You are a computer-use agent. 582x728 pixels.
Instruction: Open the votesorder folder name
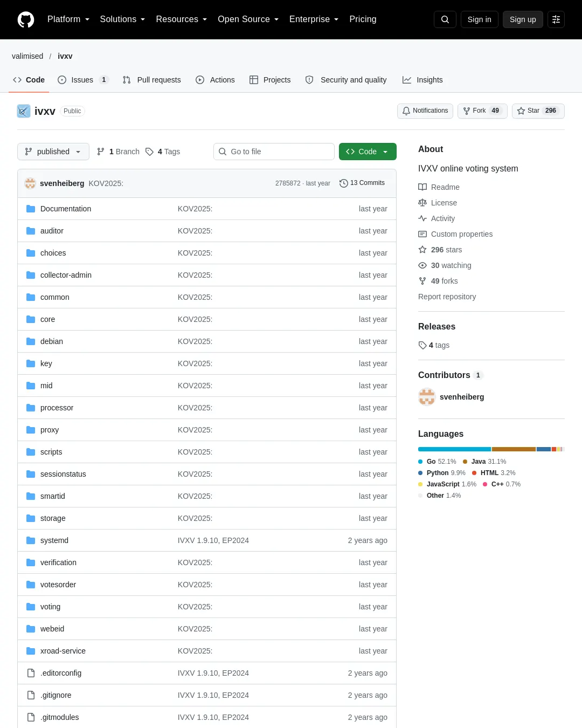tap(58, 585)
